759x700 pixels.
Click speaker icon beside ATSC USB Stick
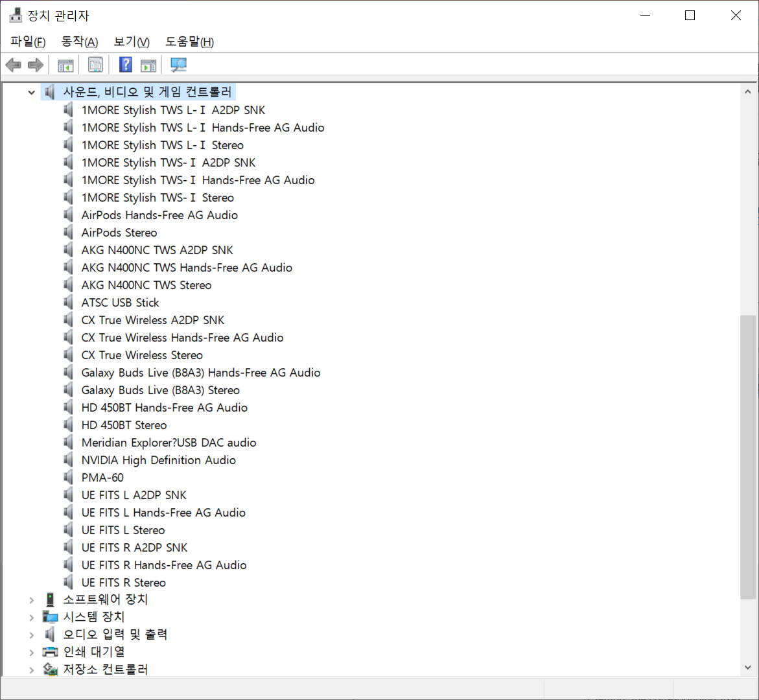68,303
